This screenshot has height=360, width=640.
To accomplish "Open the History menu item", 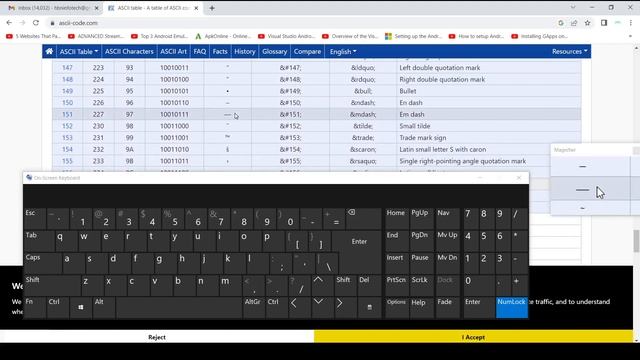I will coord(244,51).
